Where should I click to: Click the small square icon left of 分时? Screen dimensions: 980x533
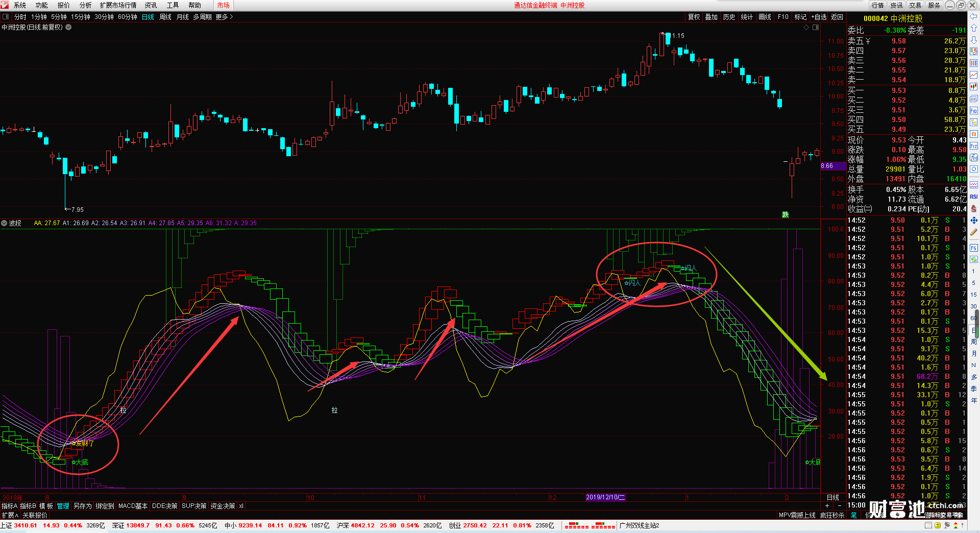pyautogui.click(x=6, y=17)
